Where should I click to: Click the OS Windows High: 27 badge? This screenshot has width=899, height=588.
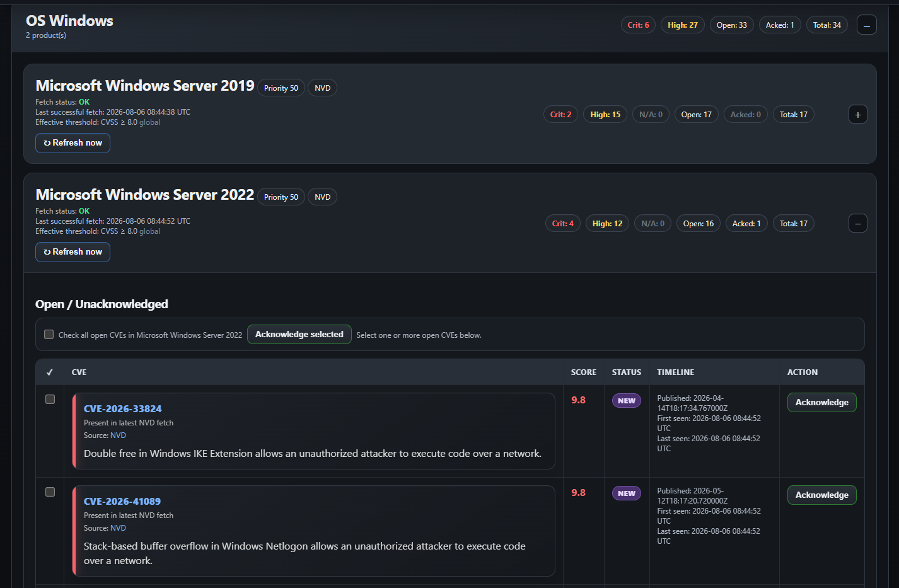click(x=683, y=25)
